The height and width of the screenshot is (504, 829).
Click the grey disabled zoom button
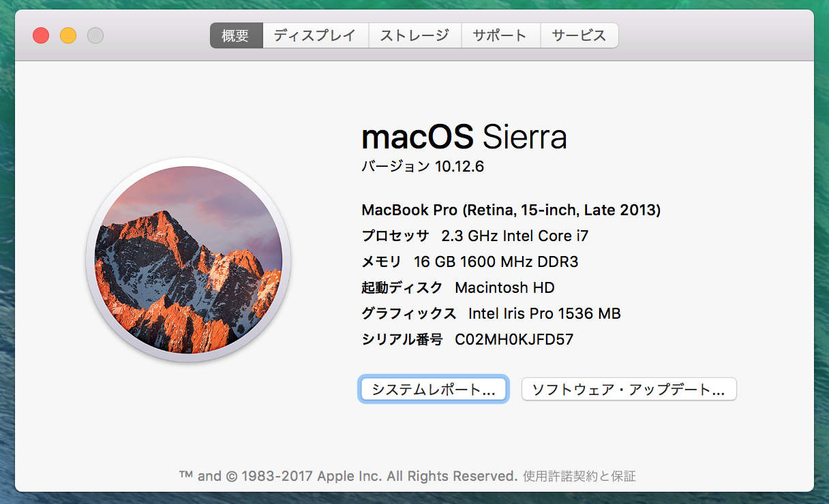95,35
